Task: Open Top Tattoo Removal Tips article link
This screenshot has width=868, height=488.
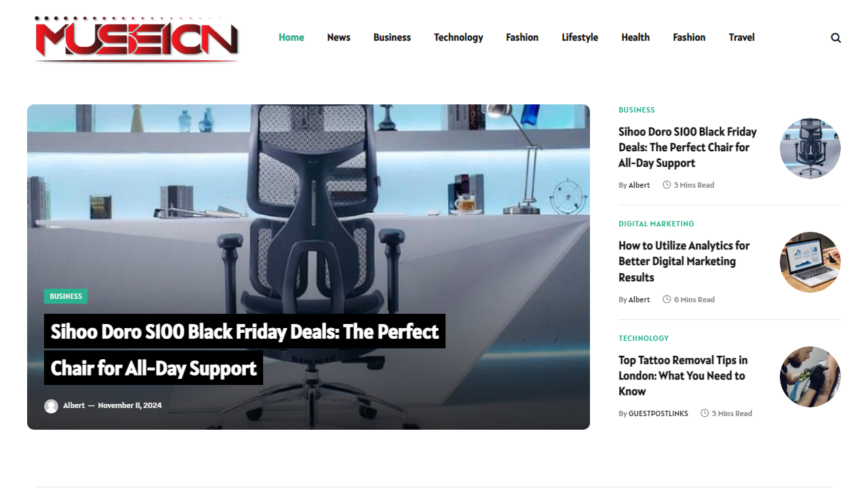Action: pyautogui.click(x=683, y=375)
